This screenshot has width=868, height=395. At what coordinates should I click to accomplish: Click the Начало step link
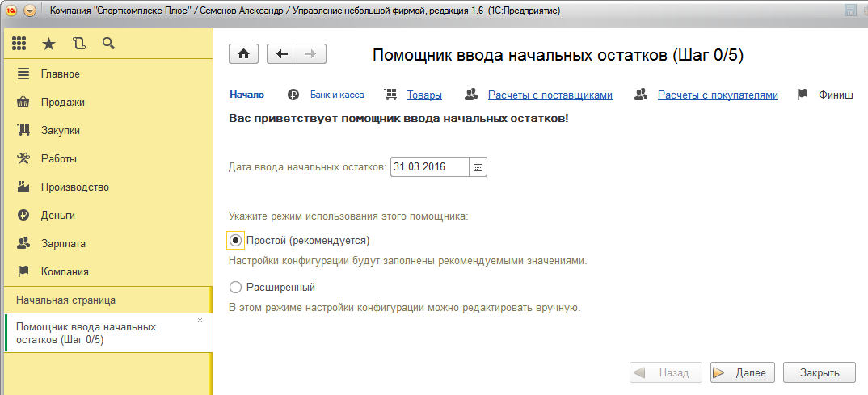click(246, 95)
